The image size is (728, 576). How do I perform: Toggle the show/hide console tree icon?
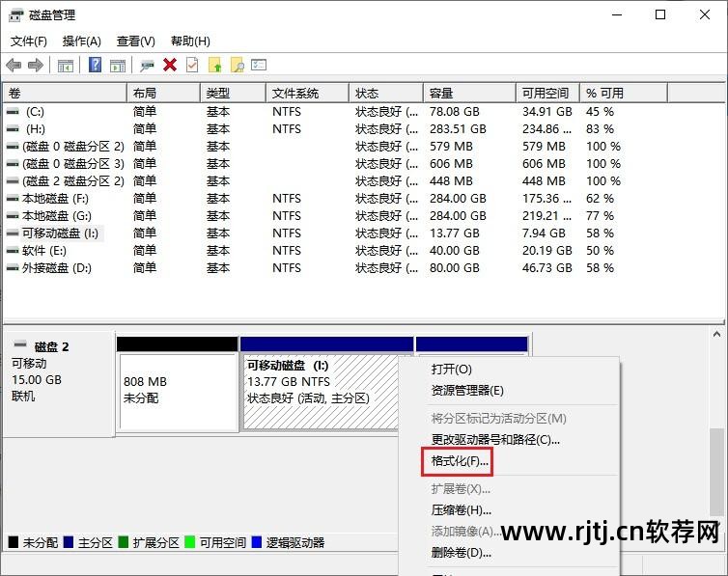click(66, 66)
